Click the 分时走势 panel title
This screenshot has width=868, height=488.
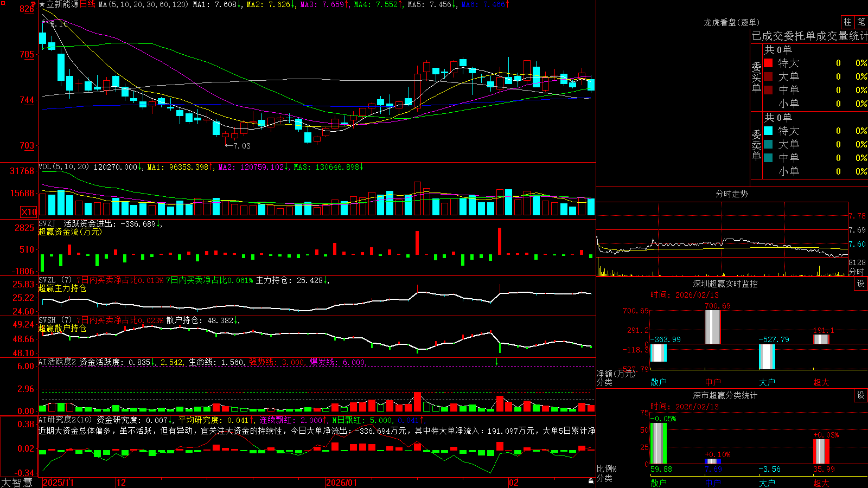click(731, 194)
